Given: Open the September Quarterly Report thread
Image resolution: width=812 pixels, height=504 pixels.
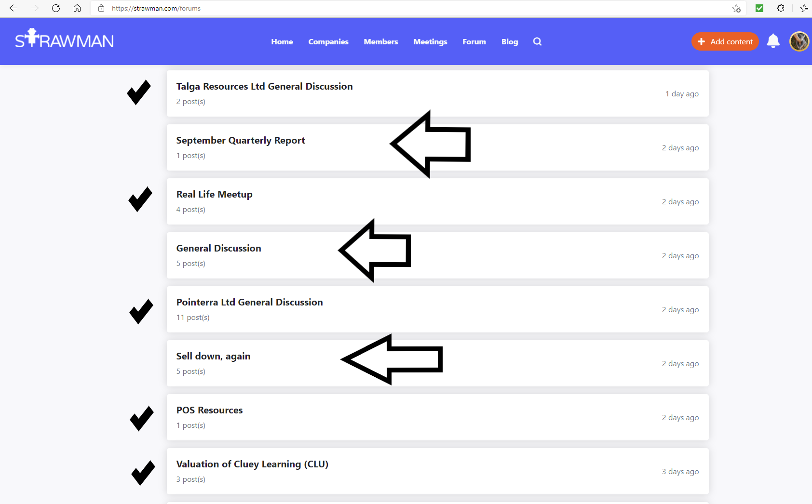Looking at the screenshot, I should pyautogui.click(x=240, y=140).
